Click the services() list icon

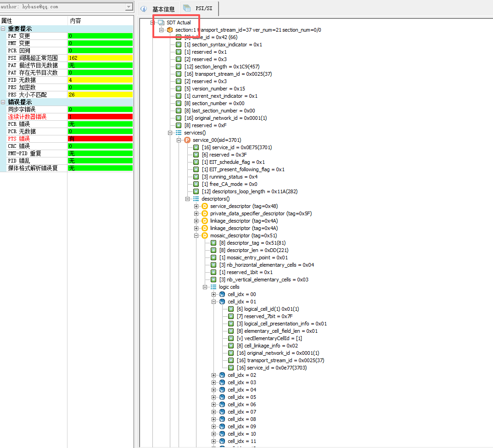[x=179, y=133]
